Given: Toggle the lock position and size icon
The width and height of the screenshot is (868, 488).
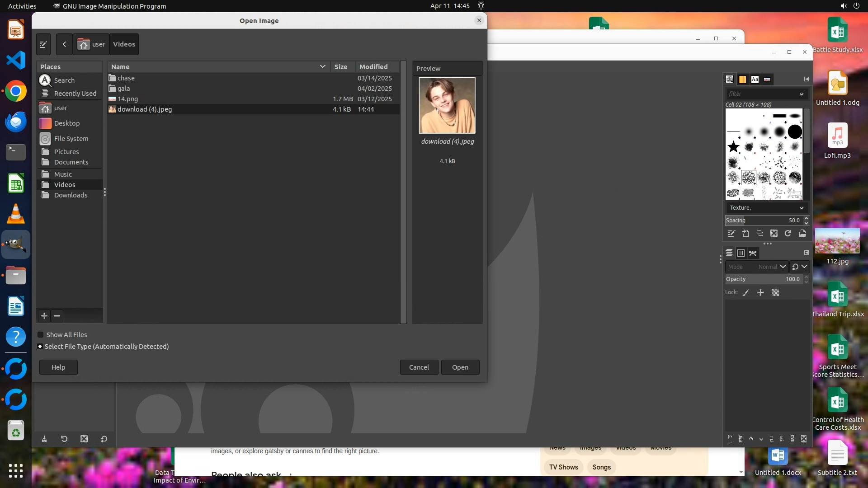Looking at the screenshot, I should 760,293.
